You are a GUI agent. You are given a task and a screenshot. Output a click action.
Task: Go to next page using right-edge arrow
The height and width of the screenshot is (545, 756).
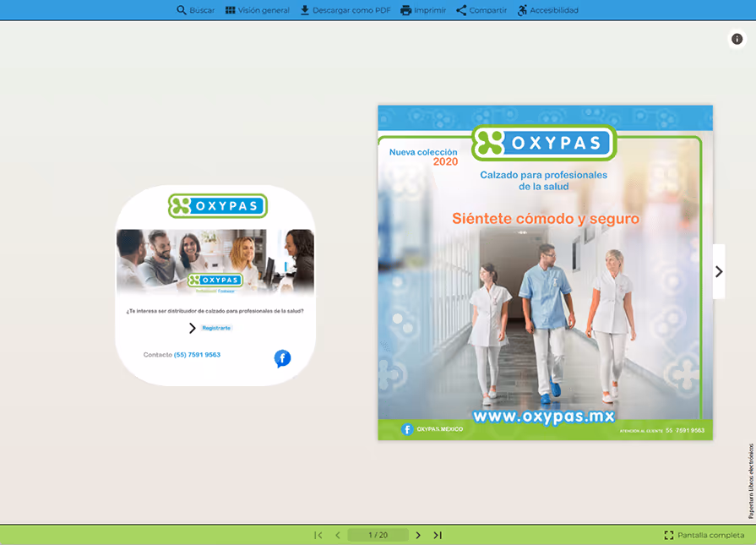point(719,271)
